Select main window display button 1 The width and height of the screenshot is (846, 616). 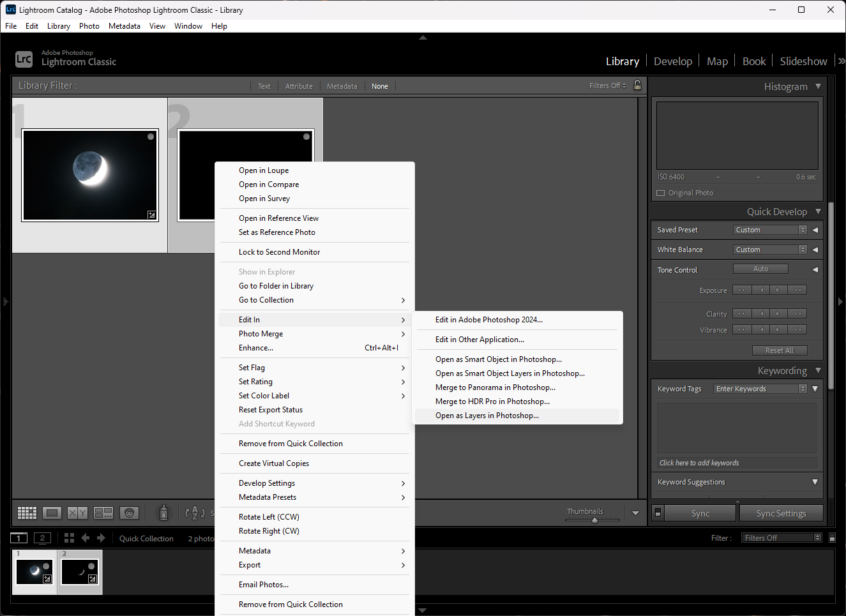point(19,537)
